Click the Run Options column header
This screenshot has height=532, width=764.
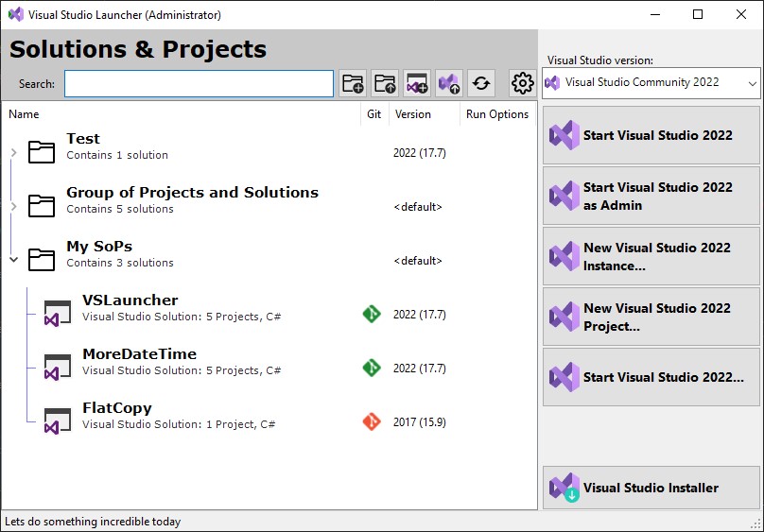tap(497, 114)
